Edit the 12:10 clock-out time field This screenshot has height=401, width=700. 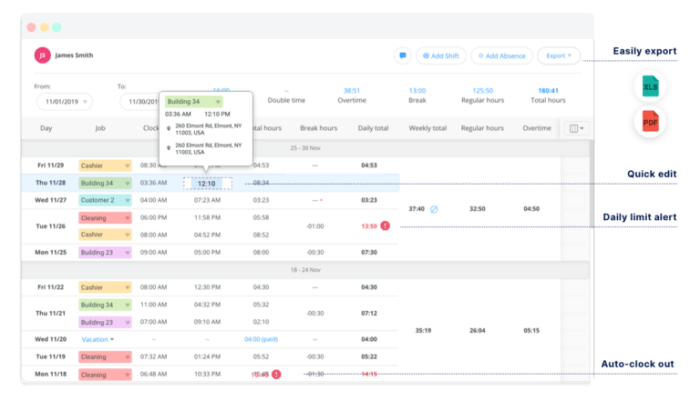pyautogui.click(x=208, y=184)
